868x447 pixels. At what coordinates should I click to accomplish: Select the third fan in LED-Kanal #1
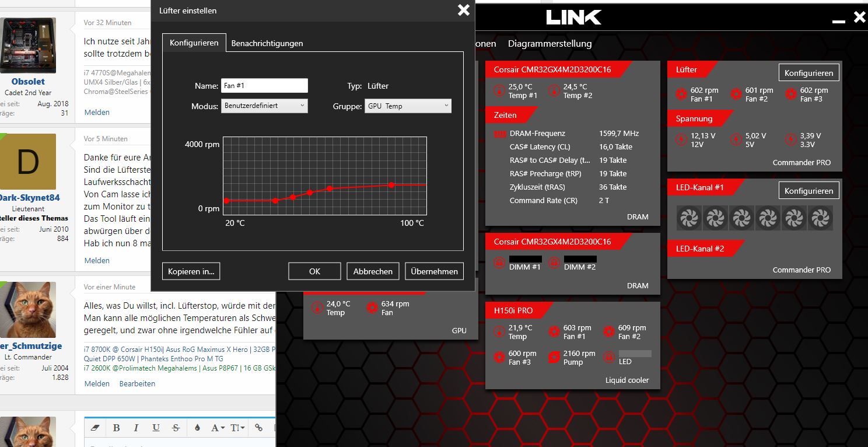(741, 218)
